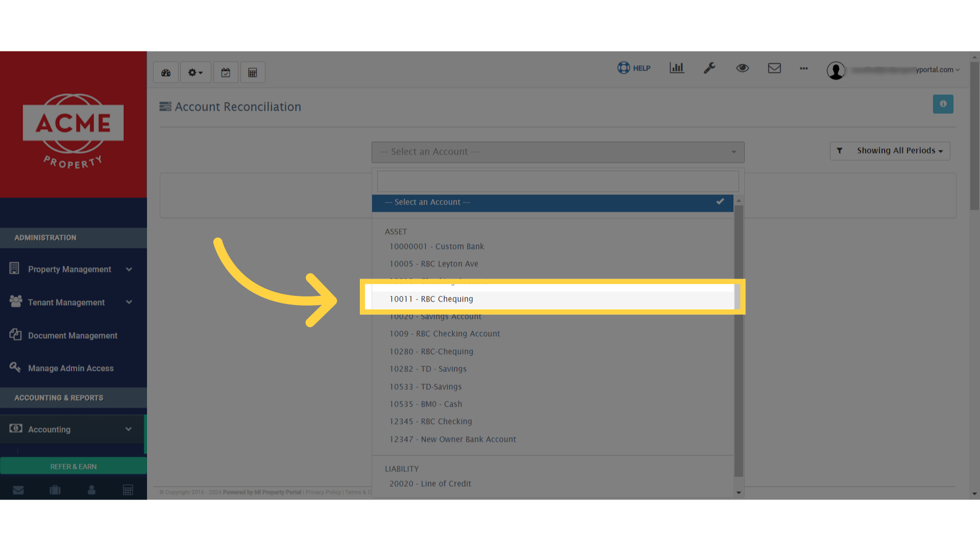Click the Document Management copy icon
Viewport: 980px width, 551px height.
(15, 334)
